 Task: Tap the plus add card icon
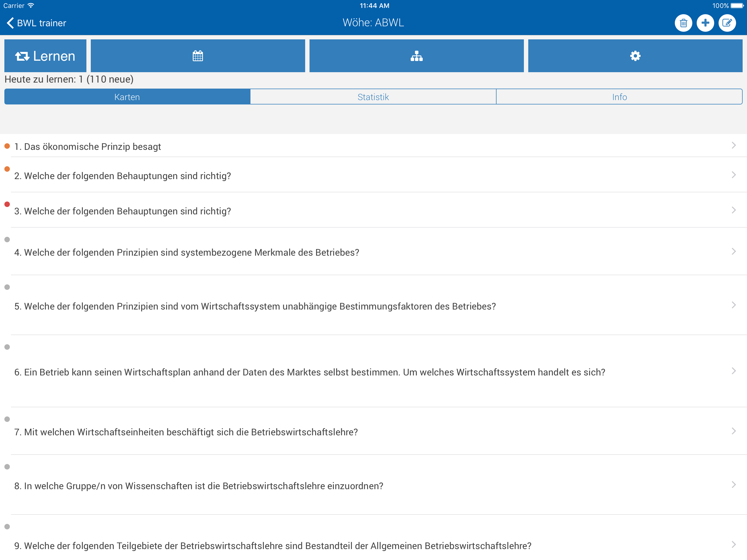point(705,23)
